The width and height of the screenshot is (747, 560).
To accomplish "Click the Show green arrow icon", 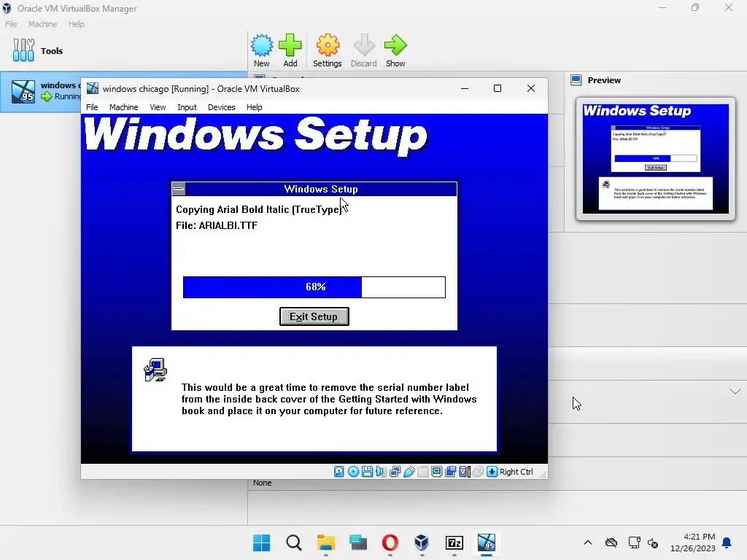I will click(395, 50).
